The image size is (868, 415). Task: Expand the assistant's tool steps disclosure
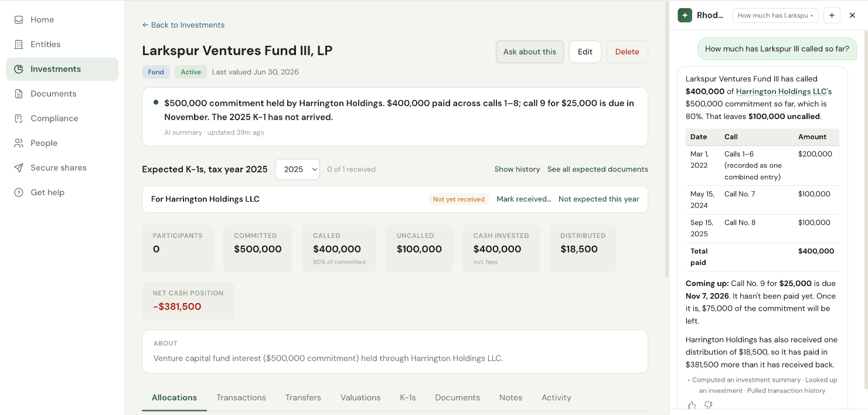pos(762,385)
